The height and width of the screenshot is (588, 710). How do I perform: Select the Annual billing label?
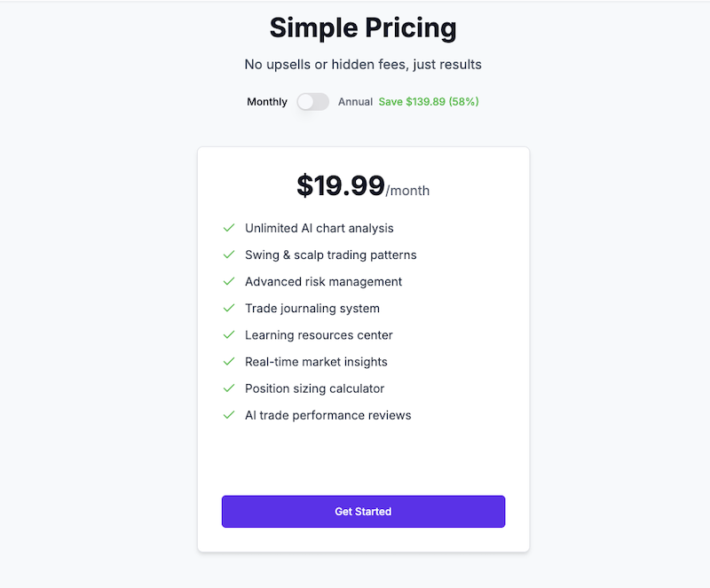(355, 102)
